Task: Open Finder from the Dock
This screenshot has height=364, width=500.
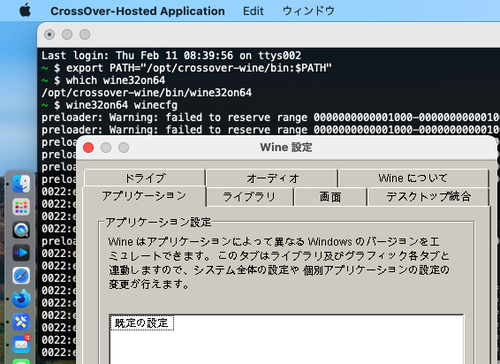Action: coord(21,184)
